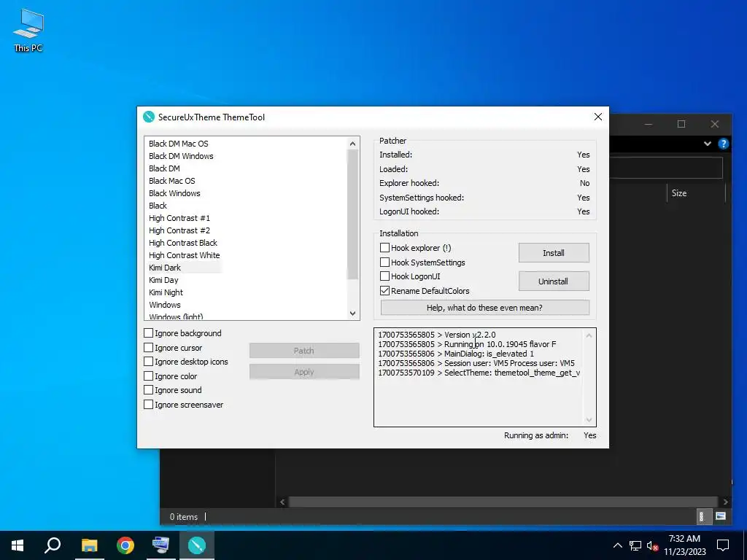Open the clock showing 7:32 AM
This screenshot has width=747, height=560.
pos(684,545)
